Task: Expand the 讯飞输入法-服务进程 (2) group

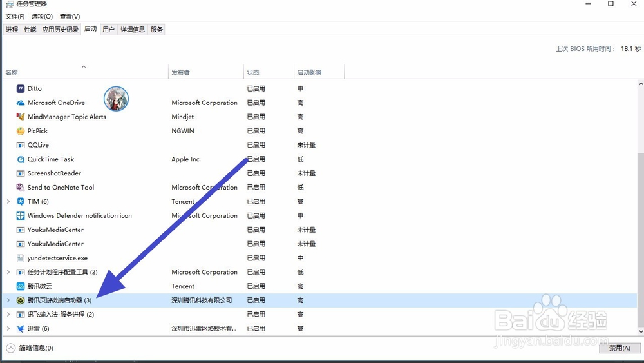Action: click(x=8, y=315)
